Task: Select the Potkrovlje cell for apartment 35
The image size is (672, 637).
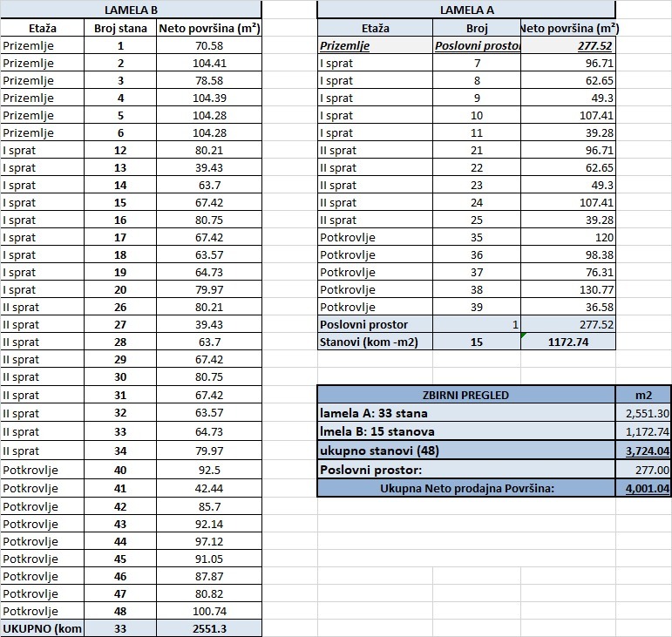Action: (375, 237)
